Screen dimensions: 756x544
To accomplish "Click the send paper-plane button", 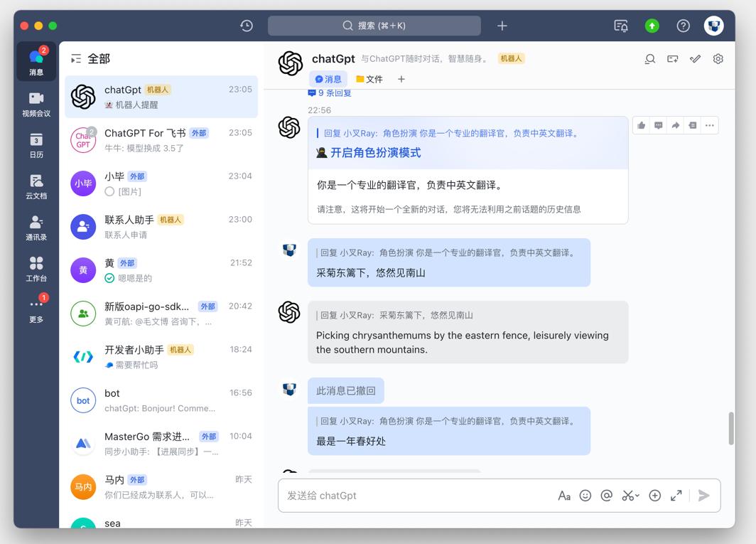I will click(x=704, y=496).
